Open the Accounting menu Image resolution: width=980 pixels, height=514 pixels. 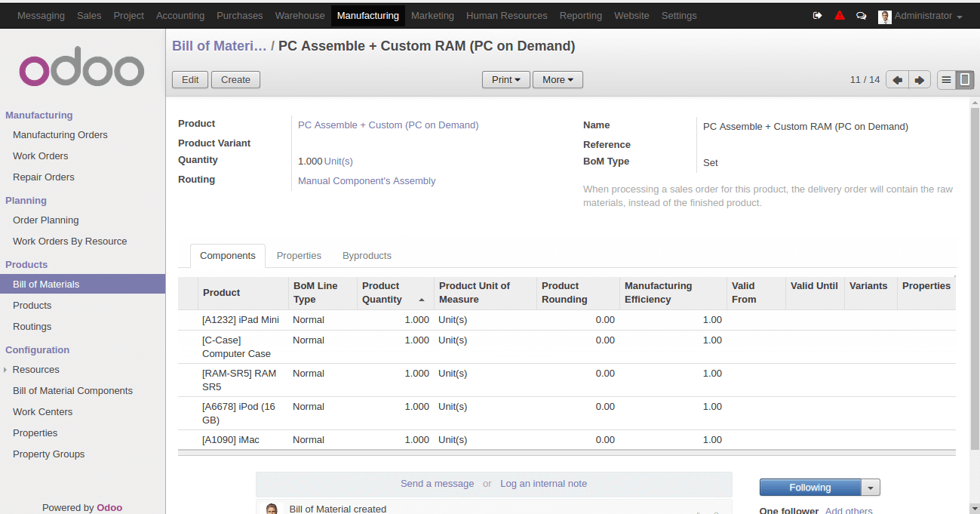(180, 16)
